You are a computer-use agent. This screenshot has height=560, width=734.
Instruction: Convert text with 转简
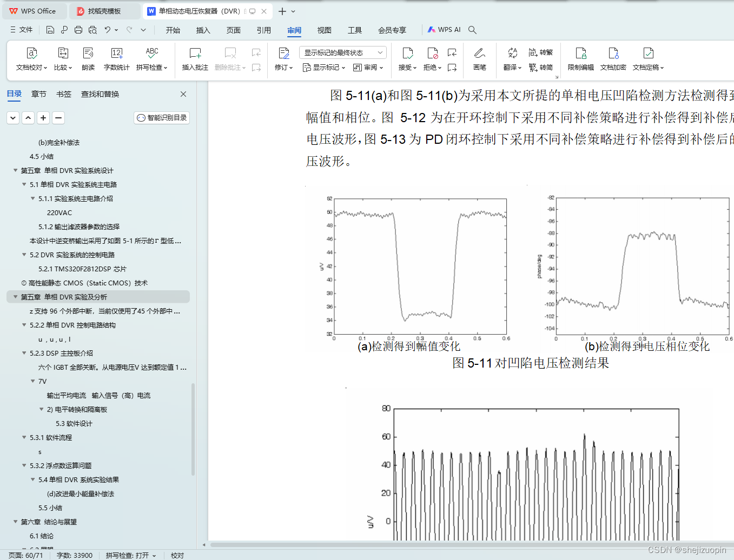[541, 68]
